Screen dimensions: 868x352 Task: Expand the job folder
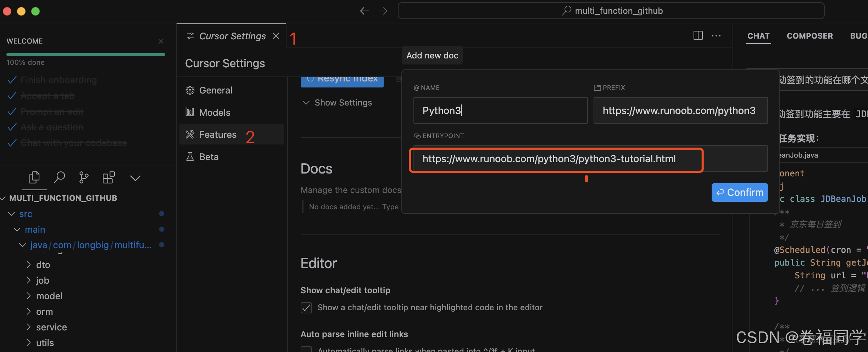[x=43, y=280]
